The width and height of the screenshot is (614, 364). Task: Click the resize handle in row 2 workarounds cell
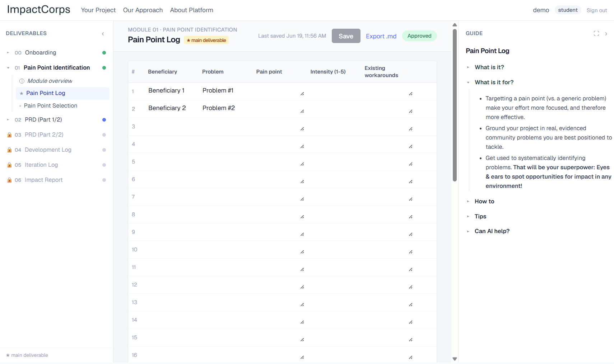coord(411,112)
